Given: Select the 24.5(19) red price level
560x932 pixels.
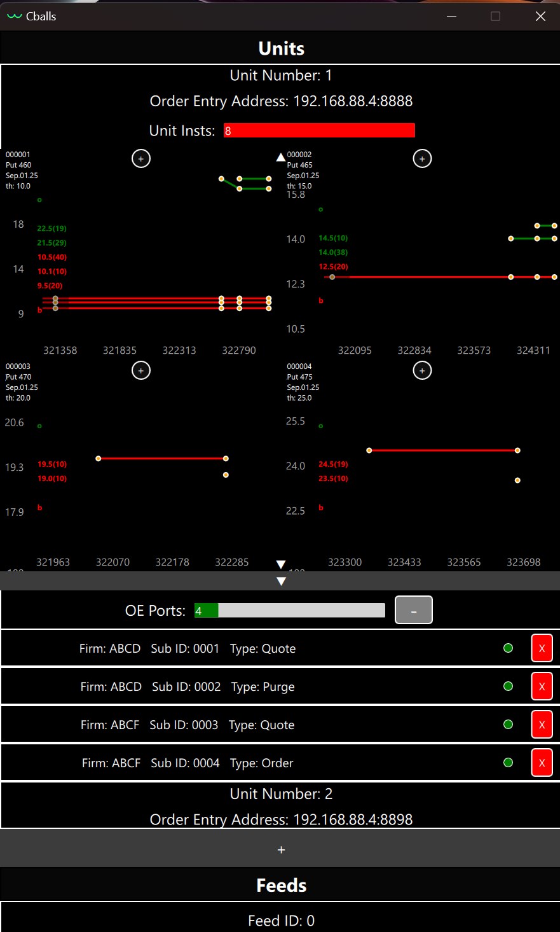Looking at the screenshot, I should tap(333, 464).
